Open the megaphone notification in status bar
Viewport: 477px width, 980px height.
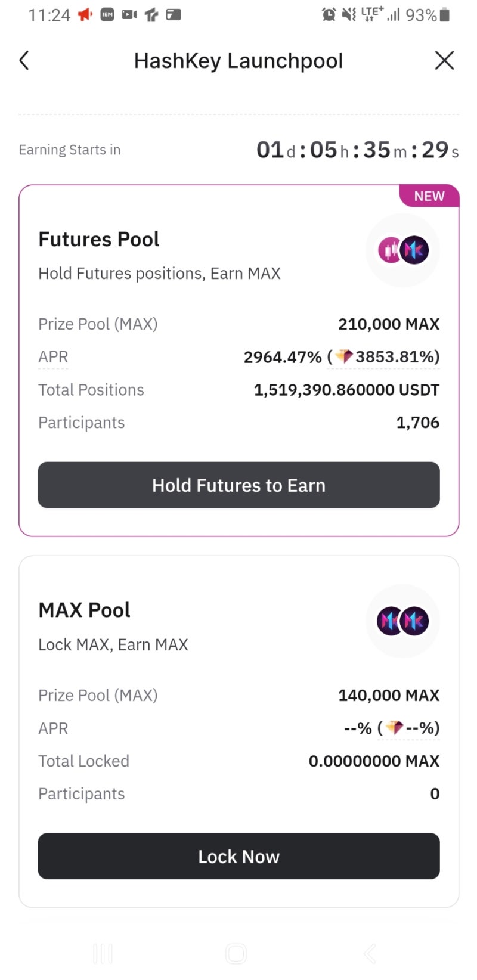(85, 15)
